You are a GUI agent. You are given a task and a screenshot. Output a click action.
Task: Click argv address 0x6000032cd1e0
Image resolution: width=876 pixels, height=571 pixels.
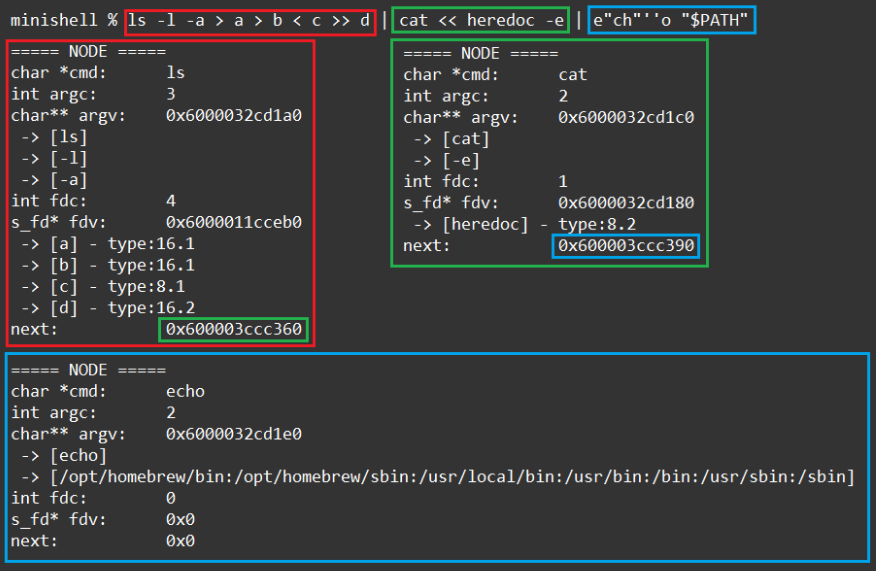pos(233,434)
